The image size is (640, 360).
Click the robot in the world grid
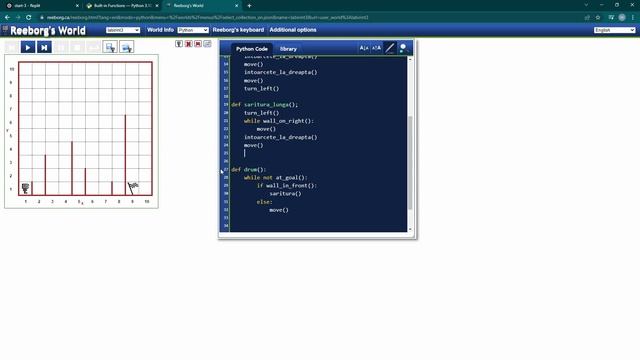[25, 188]
